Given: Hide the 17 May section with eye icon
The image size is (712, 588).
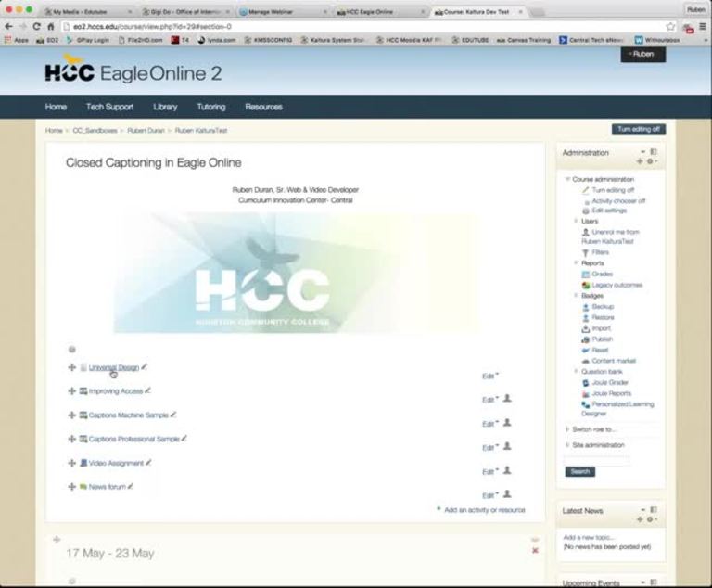Looking at the screenshot, I should (535, 540).
